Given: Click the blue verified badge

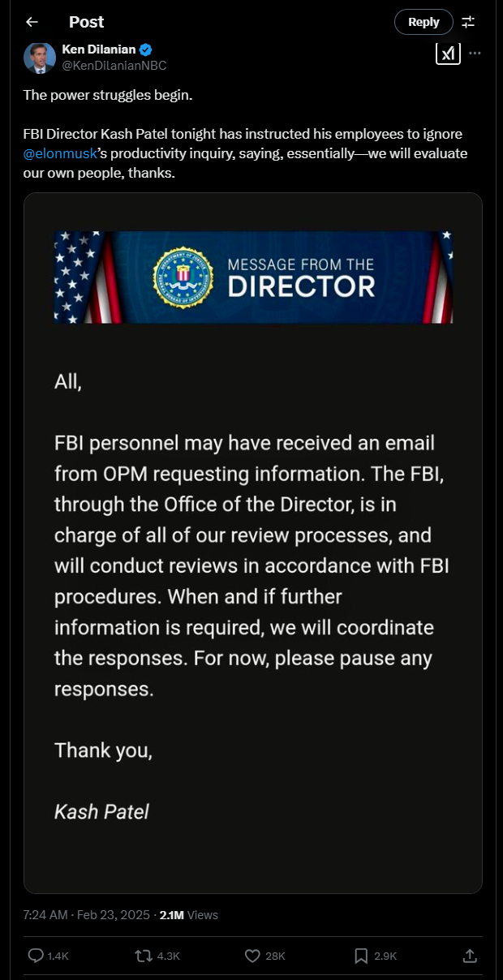Looking at the screenshot, I should tap(146, 49).
